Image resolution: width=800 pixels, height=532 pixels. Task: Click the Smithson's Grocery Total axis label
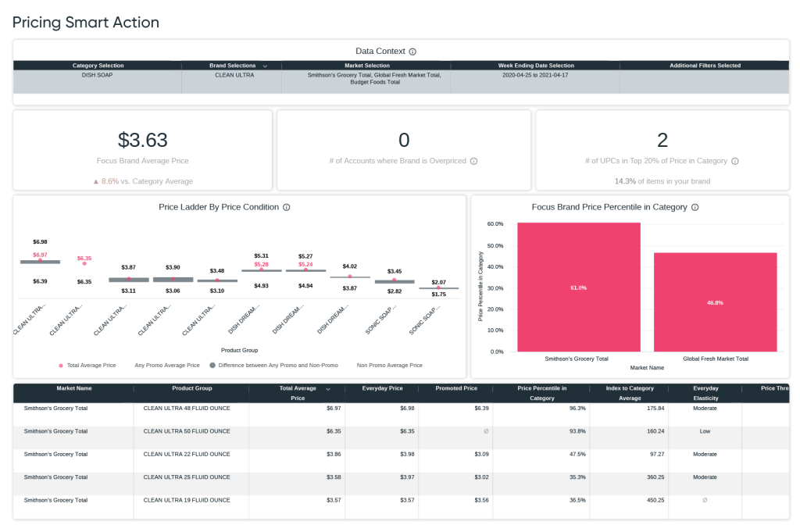(x=577, y=359)
